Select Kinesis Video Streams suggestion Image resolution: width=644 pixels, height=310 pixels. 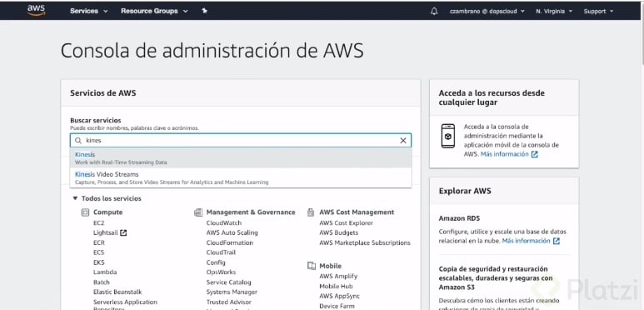[241, 177]
